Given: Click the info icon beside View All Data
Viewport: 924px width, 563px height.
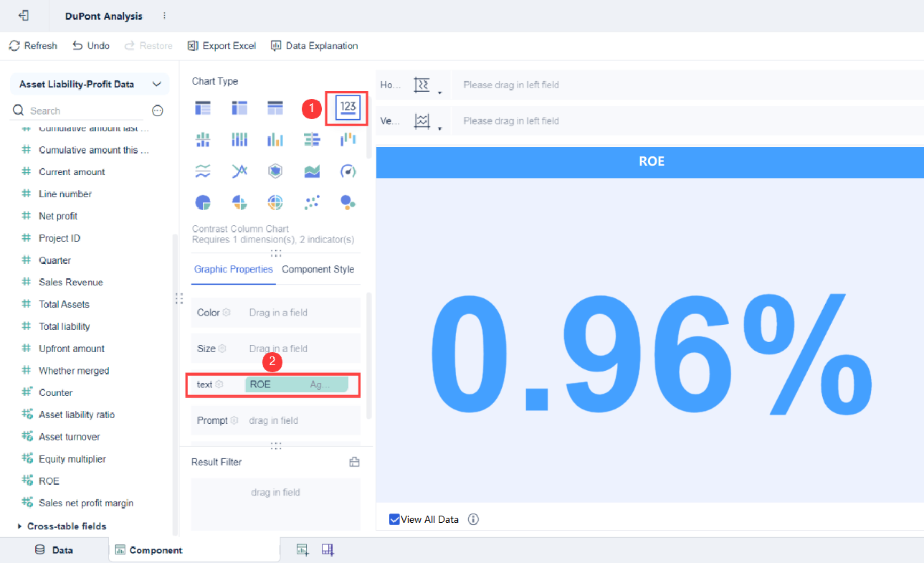Looking at the screenshot, I should pyautogui.click(x=473, y=519).
